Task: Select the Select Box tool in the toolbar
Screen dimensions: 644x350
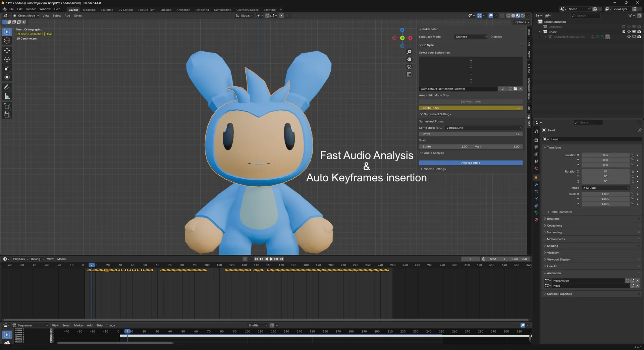Action: 7,32
